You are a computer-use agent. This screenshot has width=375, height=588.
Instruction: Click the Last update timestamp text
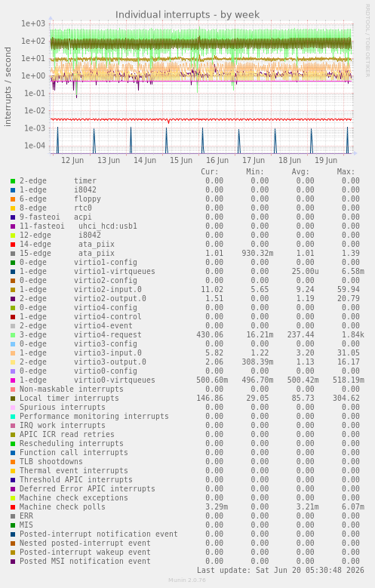point(281,570)
